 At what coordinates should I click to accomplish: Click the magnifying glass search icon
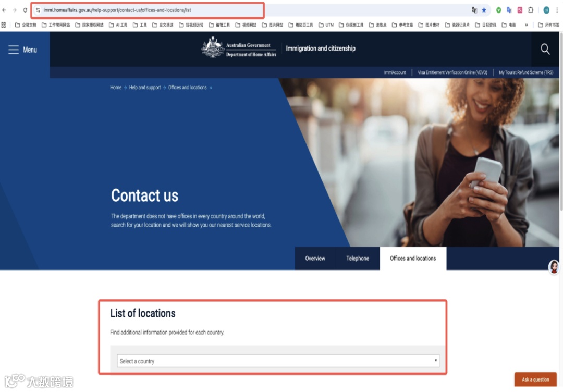(545, 49)
